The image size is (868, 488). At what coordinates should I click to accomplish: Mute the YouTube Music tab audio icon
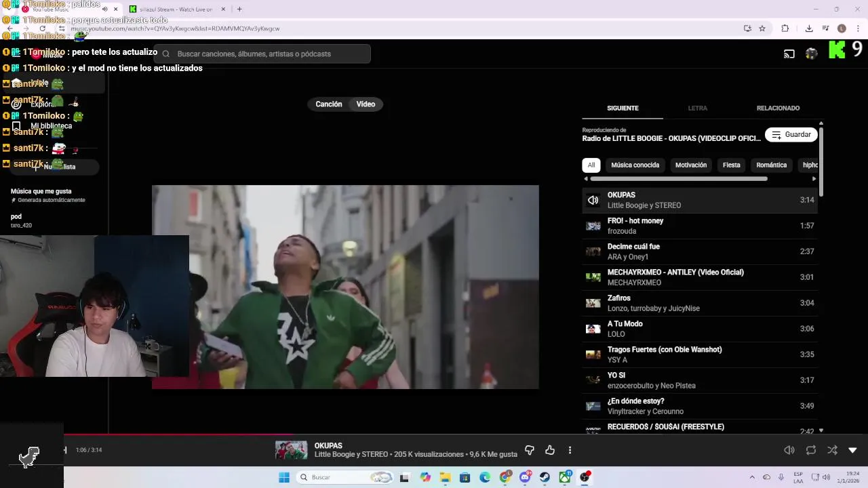(104, 9)
